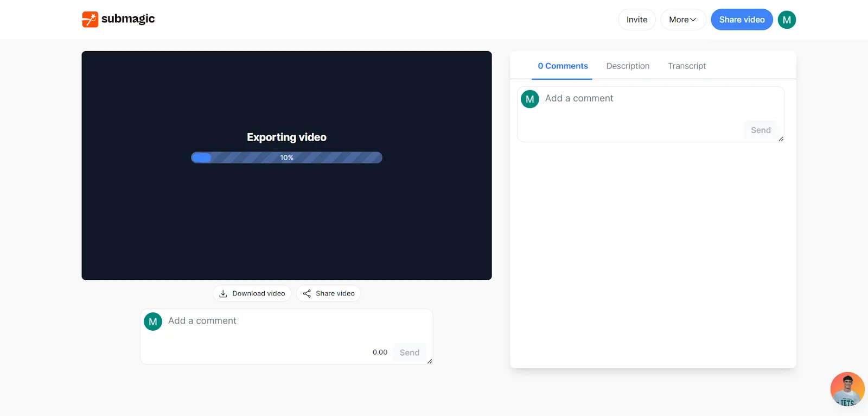The width and height of the screenshot is (868, 416).
Task: Click the share icon beside Share video below player
Action: (x=307, y=293)
